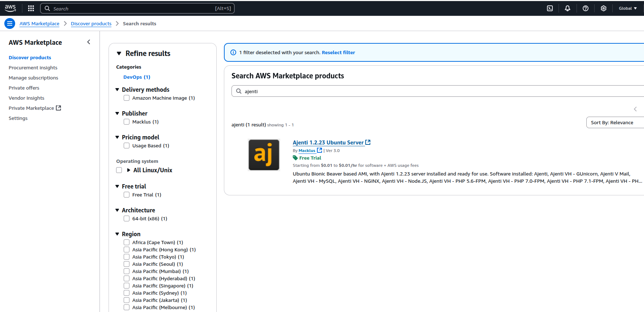Check the Africa (Cape Town) region checkbox
Viewport: 644px width, 312px height.
127,242
